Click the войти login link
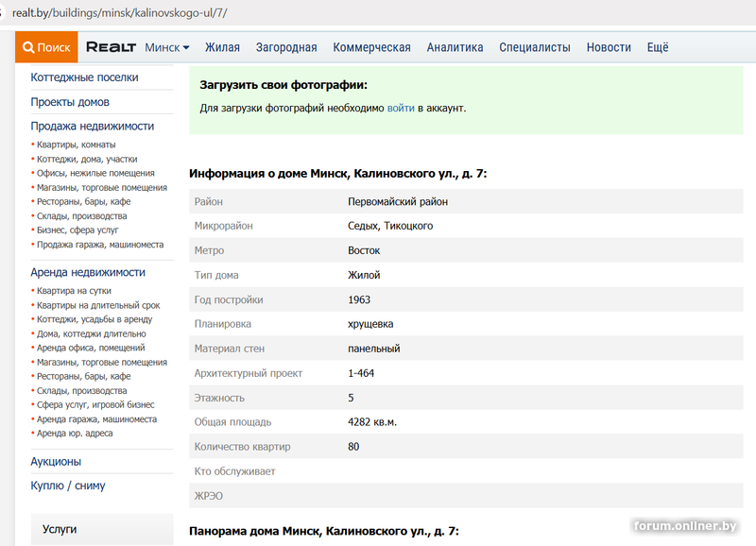The width and height of the screenshot is (756, 546). (x=401, y=109)
